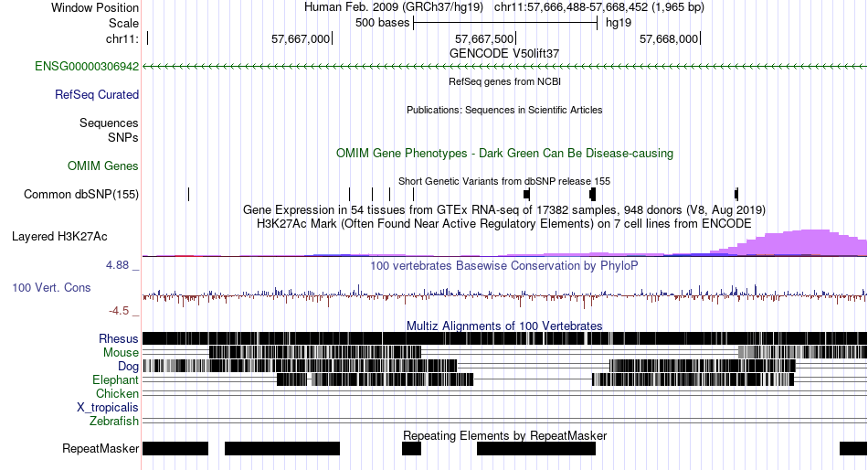The image size is (868, 470).
Task: Click the Window Position label
Action: tap(95, 7)
